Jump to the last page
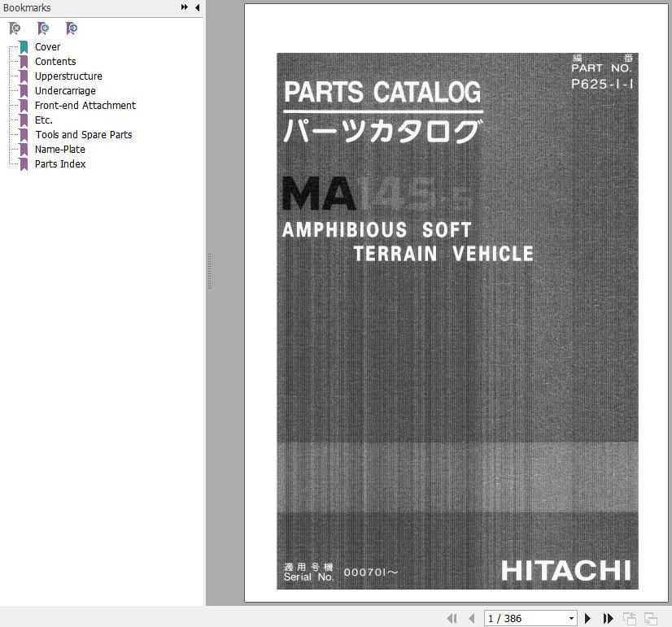The width and height of the screenshot is (672, 627). pyautogui.click(x=608, y=618)
